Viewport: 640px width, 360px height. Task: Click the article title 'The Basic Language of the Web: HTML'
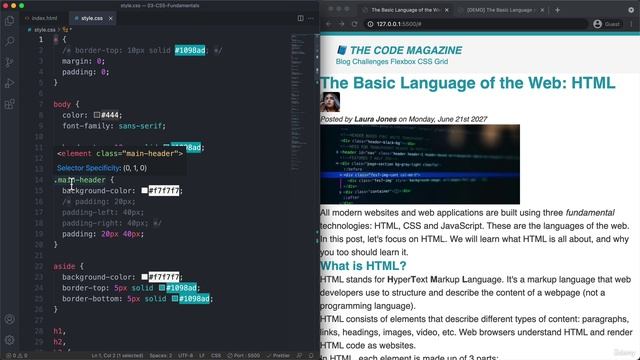pyautogui.click(x=468, y=83)
